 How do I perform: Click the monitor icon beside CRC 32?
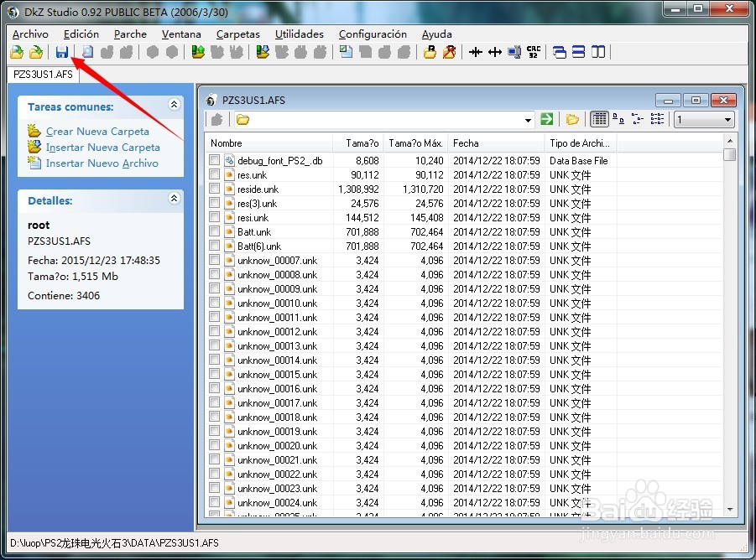[514, 51]
